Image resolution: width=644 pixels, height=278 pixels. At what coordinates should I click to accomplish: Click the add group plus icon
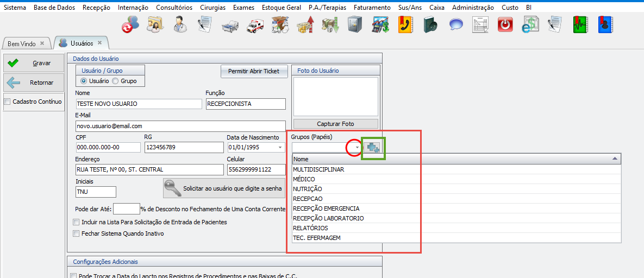pos(373,148)
